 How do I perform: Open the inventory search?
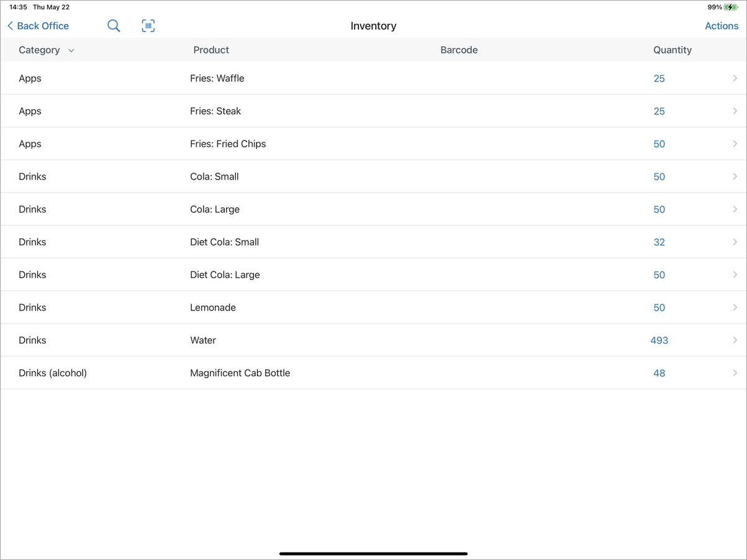(114, 25)
